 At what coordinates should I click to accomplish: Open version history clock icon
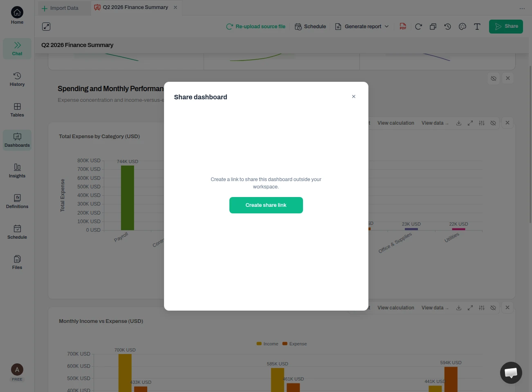pyautogui.click(x=448, y=27)
